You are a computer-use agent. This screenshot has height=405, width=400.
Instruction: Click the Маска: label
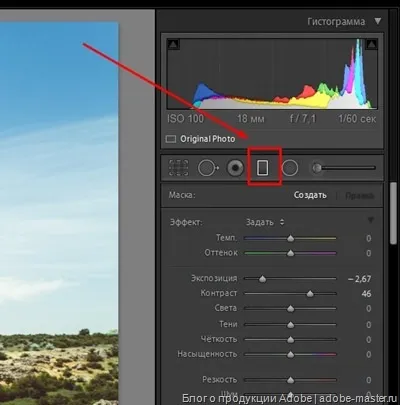point(182,195)
